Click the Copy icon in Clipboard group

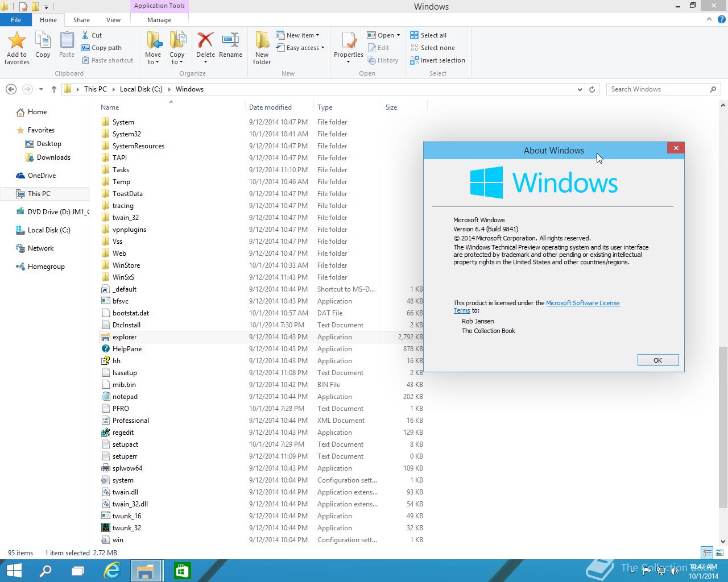point(43,40)
